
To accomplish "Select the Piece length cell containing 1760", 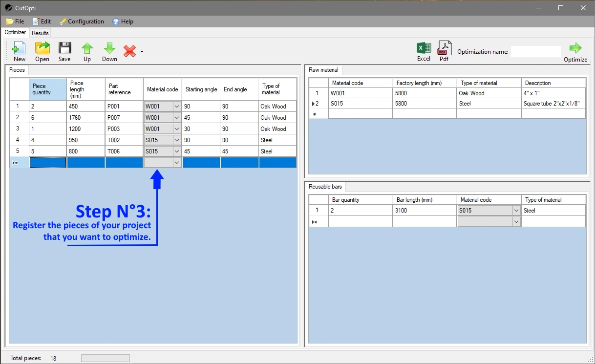I will pos(85,118).
